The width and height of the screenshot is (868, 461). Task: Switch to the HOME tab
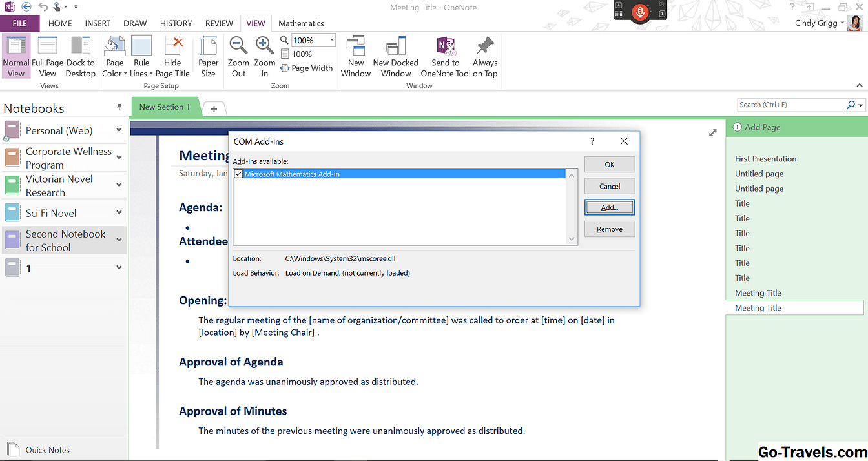click(60, 23)
